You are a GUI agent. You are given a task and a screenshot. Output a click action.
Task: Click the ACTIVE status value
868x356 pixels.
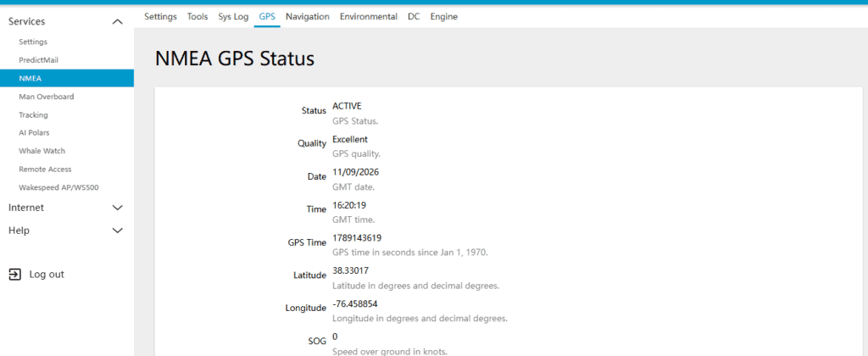[x=347, y=106]
